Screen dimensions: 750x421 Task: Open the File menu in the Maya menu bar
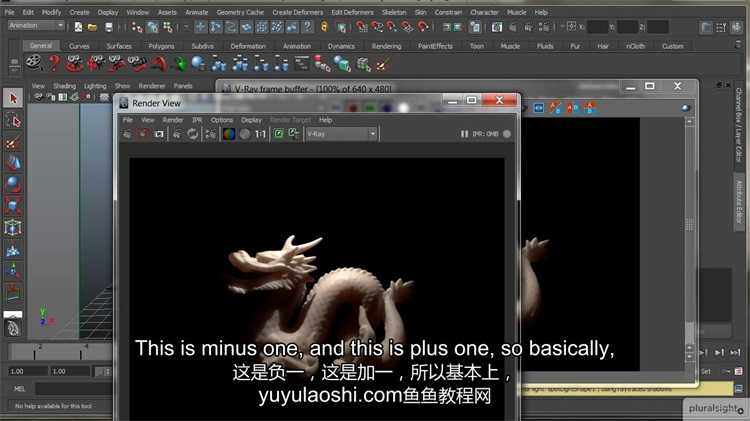(9, 12)
